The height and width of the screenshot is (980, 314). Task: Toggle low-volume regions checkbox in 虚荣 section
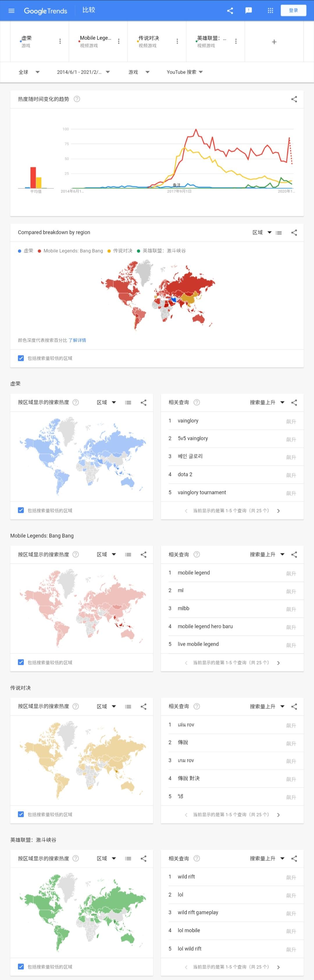click(x=21, y=510)
